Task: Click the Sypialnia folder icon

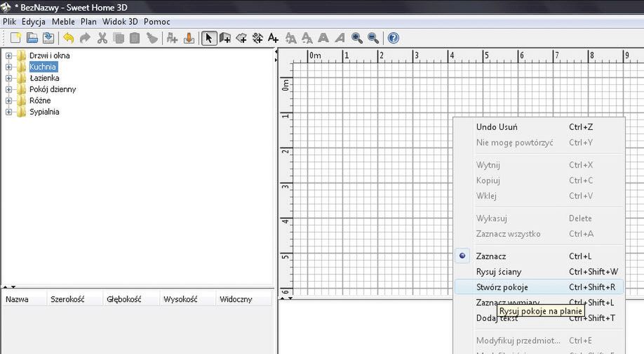Action: coord(21,112)
